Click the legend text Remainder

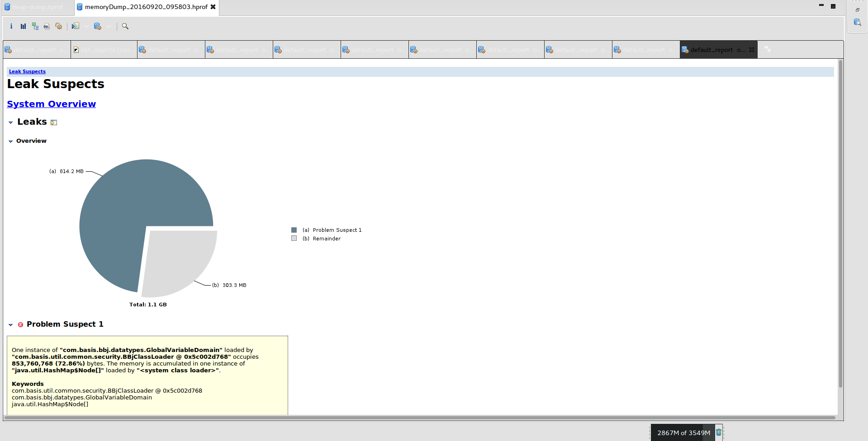click(x=327, y=239)
